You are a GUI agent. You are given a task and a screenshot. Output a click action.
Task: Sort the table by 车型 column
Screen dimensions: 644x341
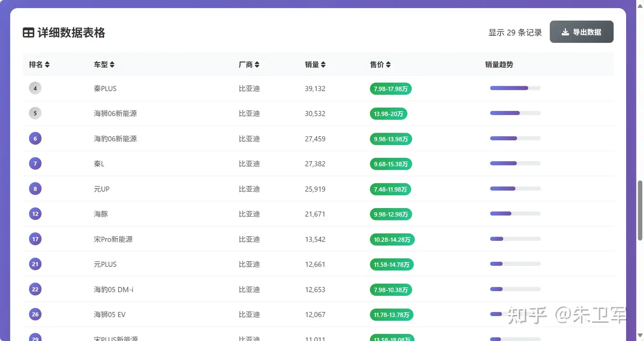pos(104,64)
